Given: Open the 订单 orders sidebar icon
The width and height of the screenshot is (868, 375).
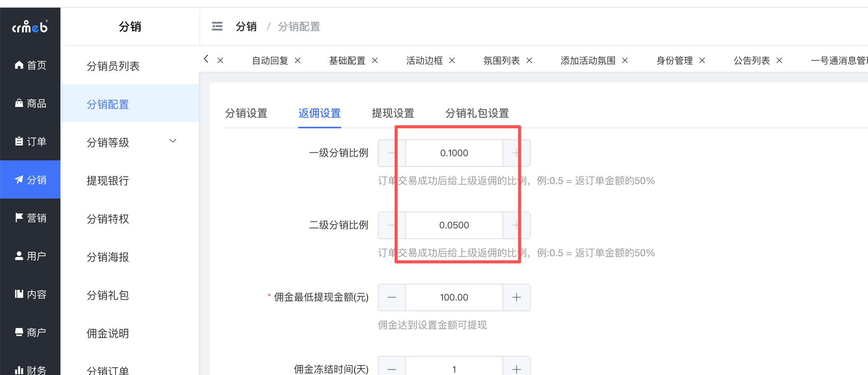Looking at the screenshot, I should (19, 141).
